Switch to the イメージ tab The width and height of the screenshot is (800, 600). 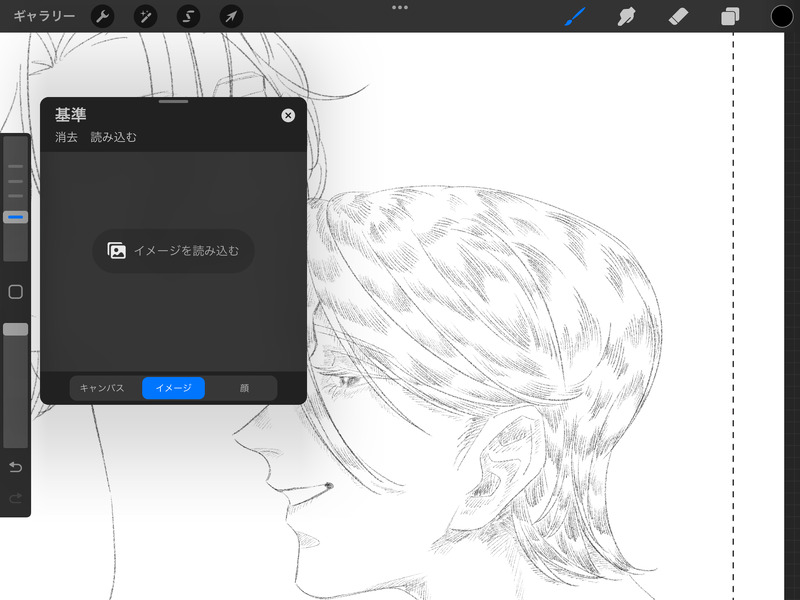[173, 388]
